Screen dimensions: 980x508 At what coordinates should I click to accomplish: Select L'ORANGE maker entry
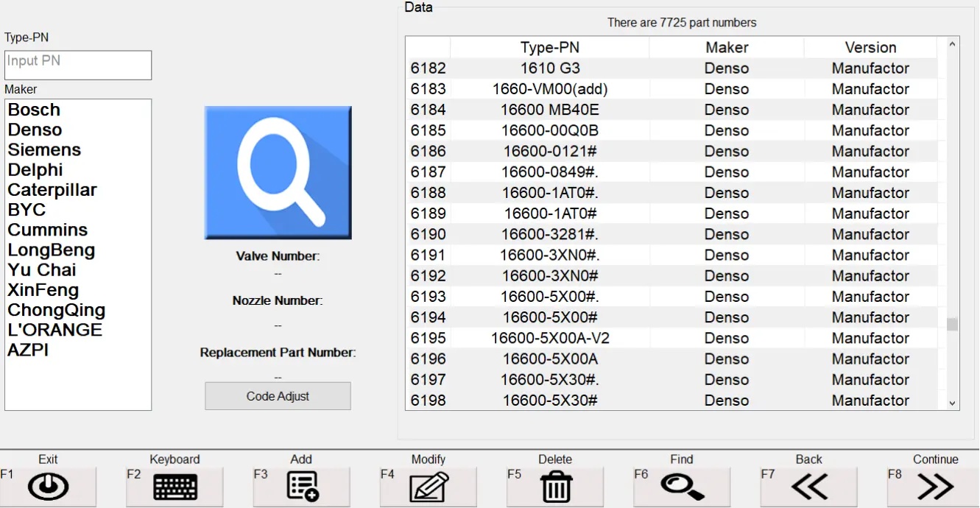click(54, 330)
